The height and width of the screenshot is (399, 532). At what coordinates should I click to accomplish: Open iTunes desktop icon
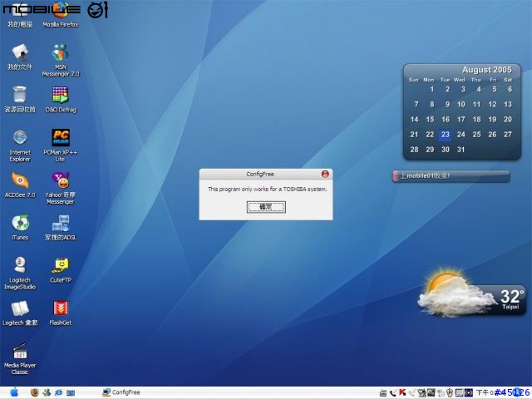point(20,227)
